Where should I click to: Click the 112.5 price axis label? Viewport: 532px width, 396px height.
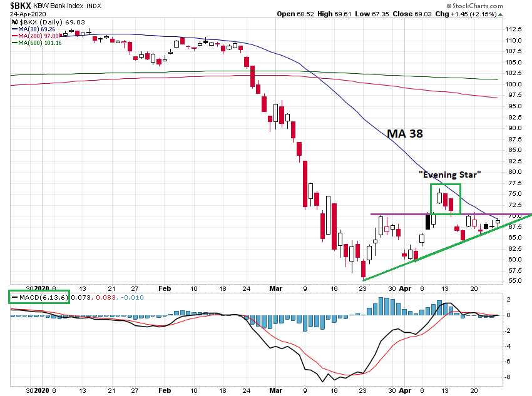tap(513, 29)
